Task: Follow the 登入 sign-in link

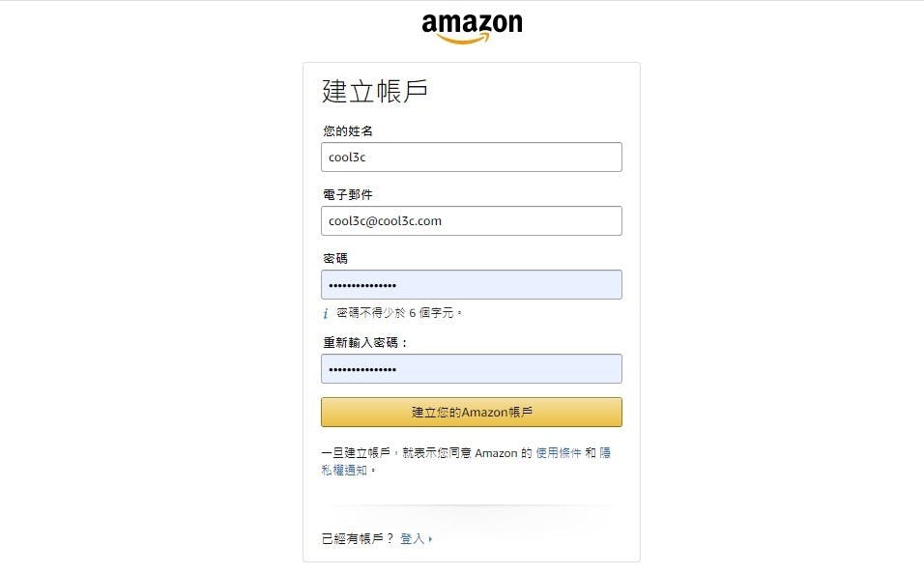Action: pyautogui.click(x=412, y=539)
